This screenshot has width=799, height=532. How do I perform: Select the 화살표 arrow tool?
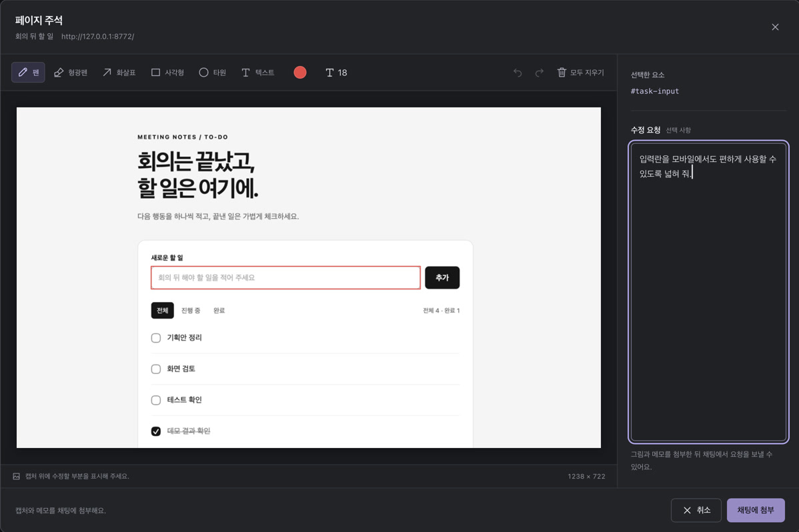tap(119, 73)
